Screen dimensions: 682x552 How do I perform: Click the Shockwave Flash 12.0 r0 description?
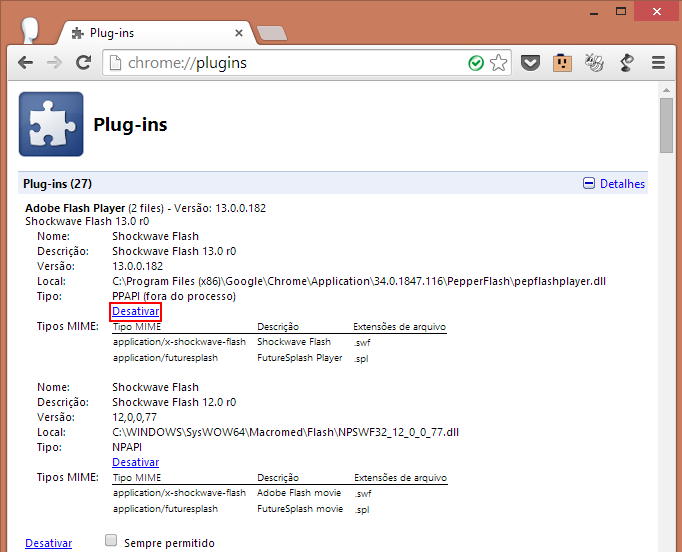click(174, 402)
